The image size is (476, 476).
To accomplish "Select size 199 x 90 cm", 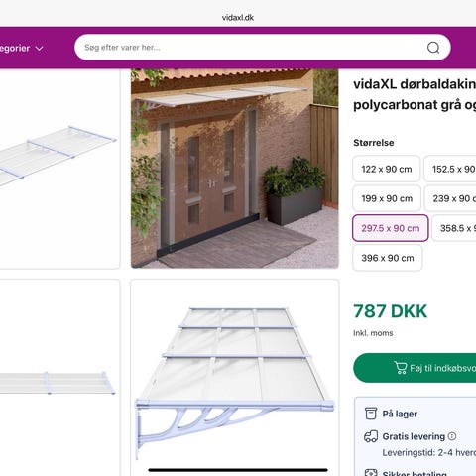I will coord(387,198).
